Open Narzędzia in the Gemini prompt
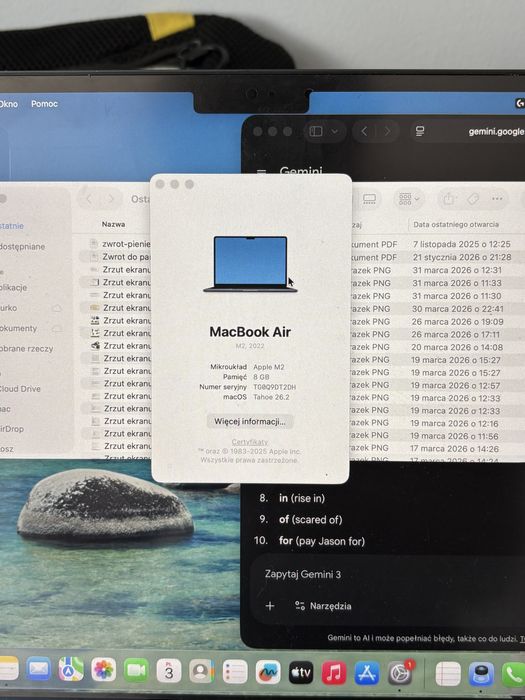Viewport: 525px width, 700px height. [323, 606]
